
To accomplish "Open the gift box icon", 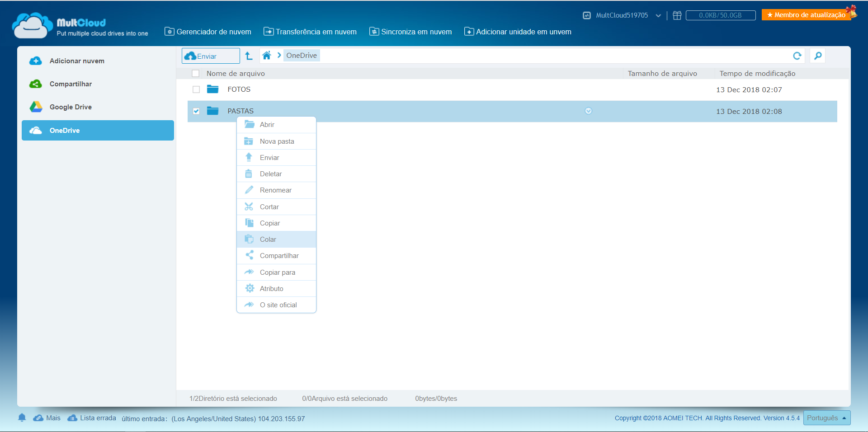I will 677,15.
